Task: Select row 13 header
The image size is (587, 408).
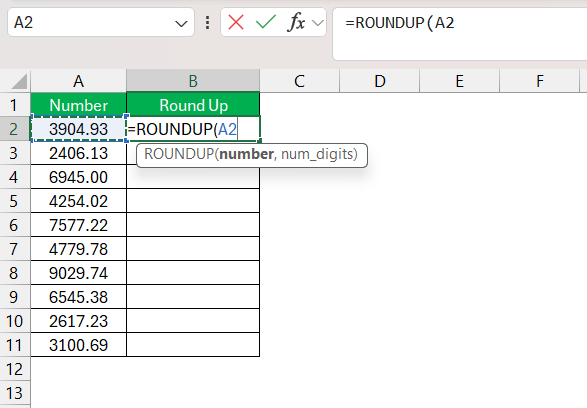Action: tap(15, 393)
